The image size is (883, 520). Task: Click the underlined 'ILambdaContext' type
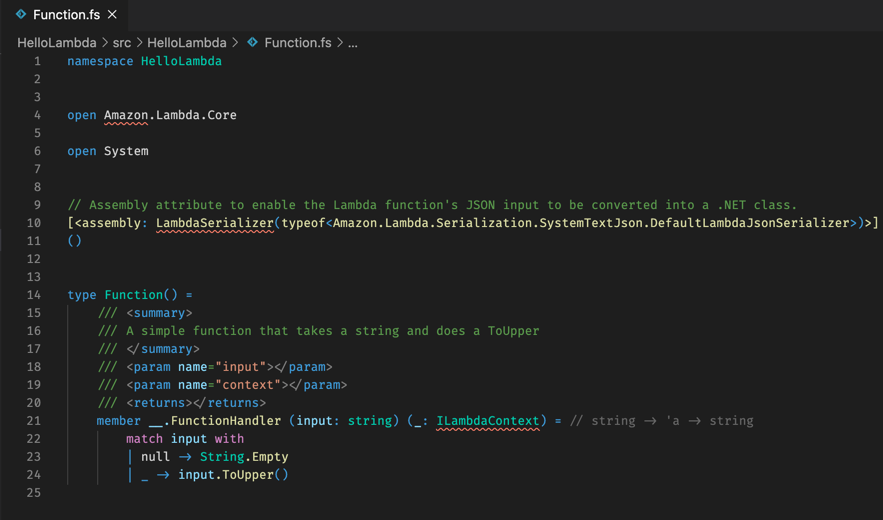click(x=488, y=421)
